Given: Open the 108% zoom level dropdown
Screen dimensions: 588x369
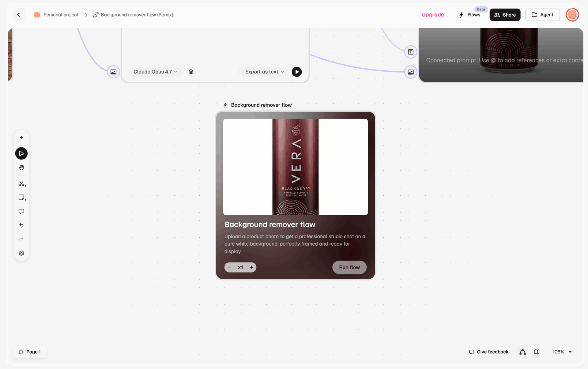Looking at the screenshot, I should click(562, 352).
